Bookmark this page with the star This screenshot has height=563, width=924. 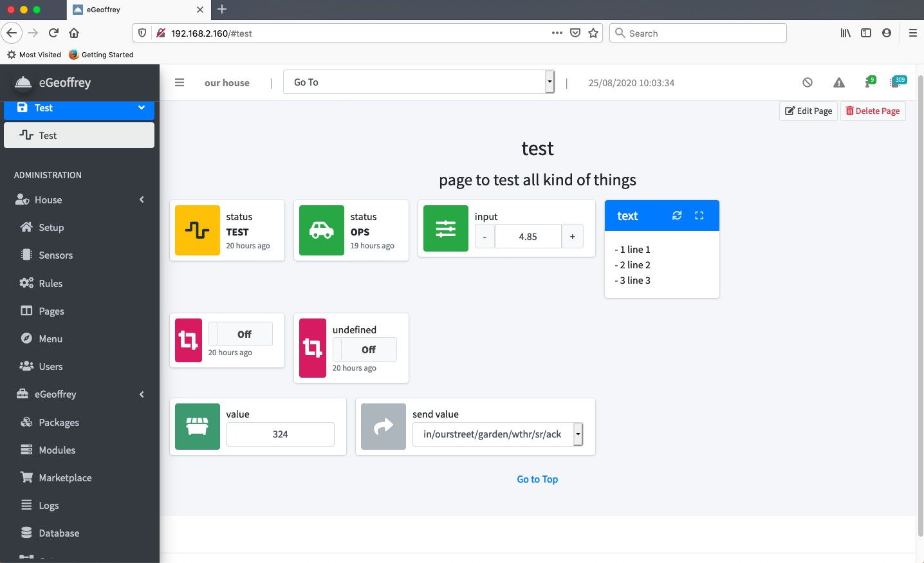[593, 33]
